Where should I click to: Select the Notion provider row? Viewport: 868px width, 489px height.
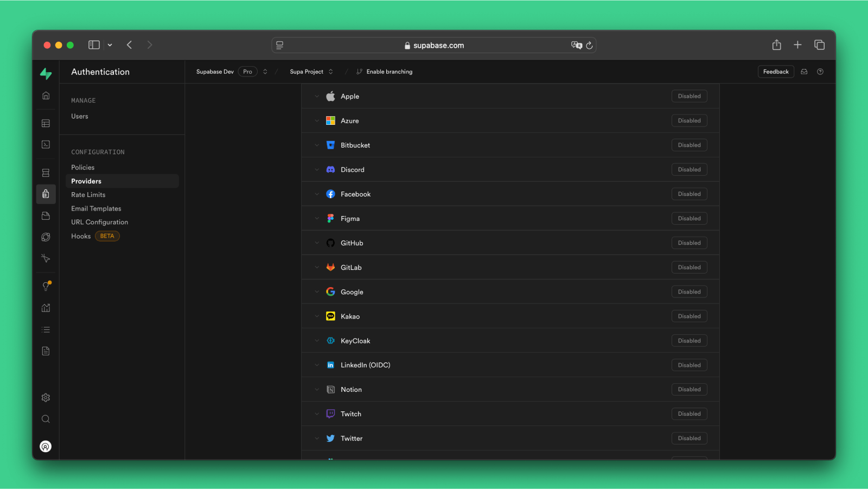pyautogui.click(x=510, y=389)
